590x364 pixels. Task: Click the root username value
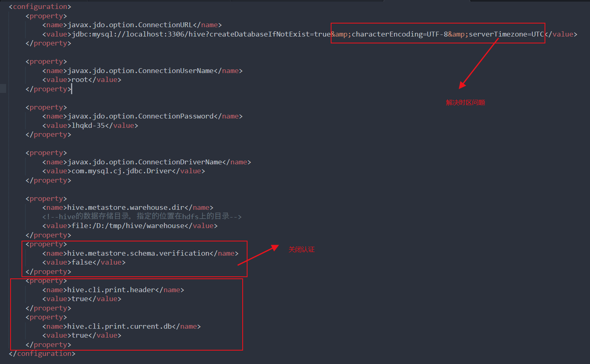[x=80, y=80]
